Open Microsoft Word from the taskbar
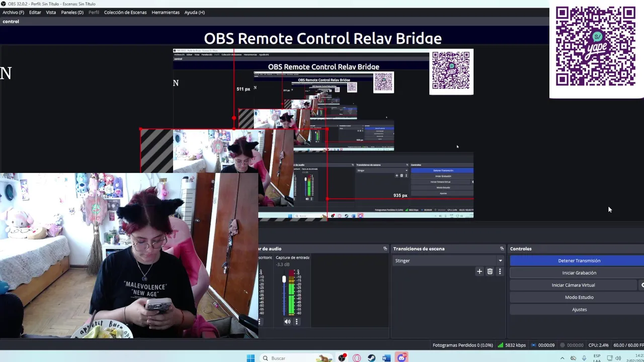644x362 pixels. pyautogui.click(x=386, y=358)
